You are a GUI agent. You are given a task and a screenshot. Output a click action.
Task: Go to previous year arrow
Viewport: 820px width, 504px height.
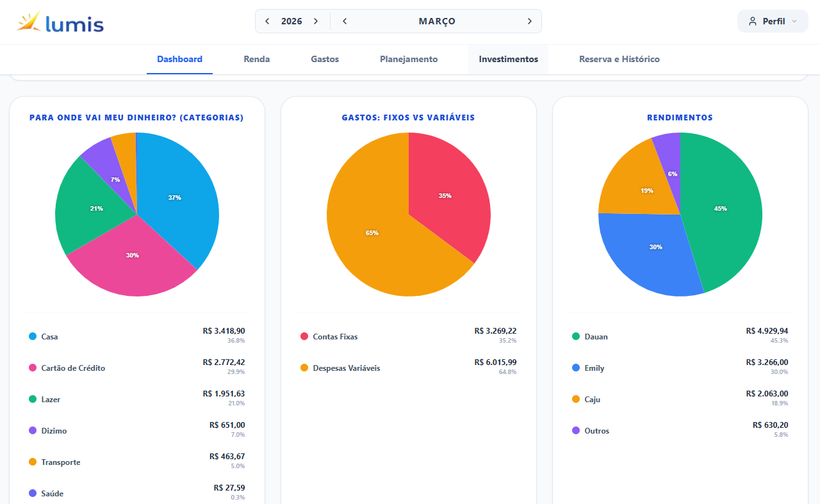click(x=267, y=21)
